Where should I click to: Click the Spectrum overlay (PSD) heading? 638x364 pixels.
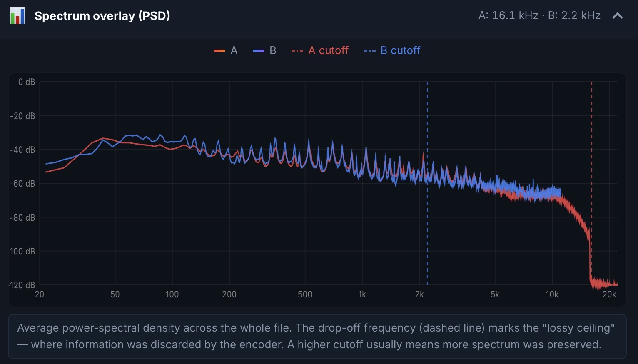pos(102,16)
